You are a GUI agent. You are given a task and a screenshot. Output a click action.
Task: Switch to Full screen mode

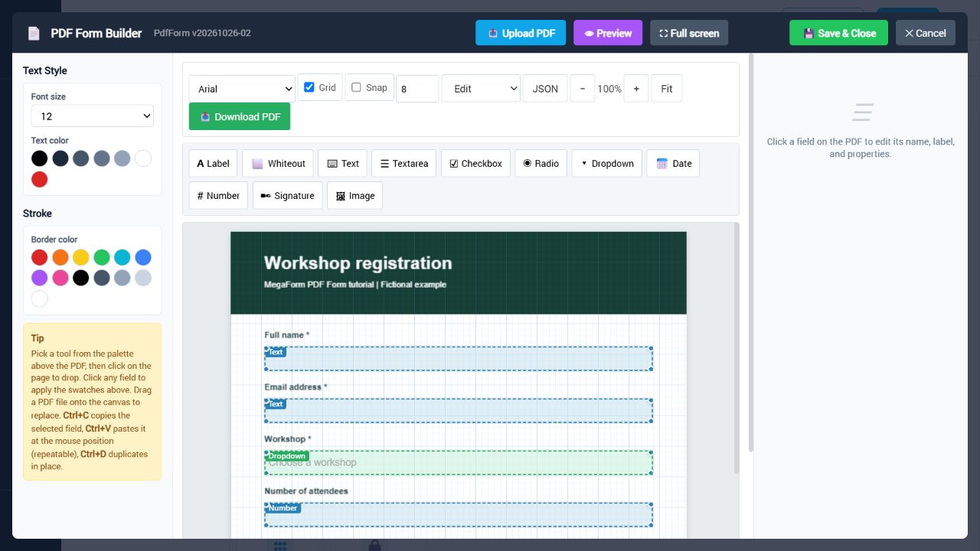click(689, 33)
